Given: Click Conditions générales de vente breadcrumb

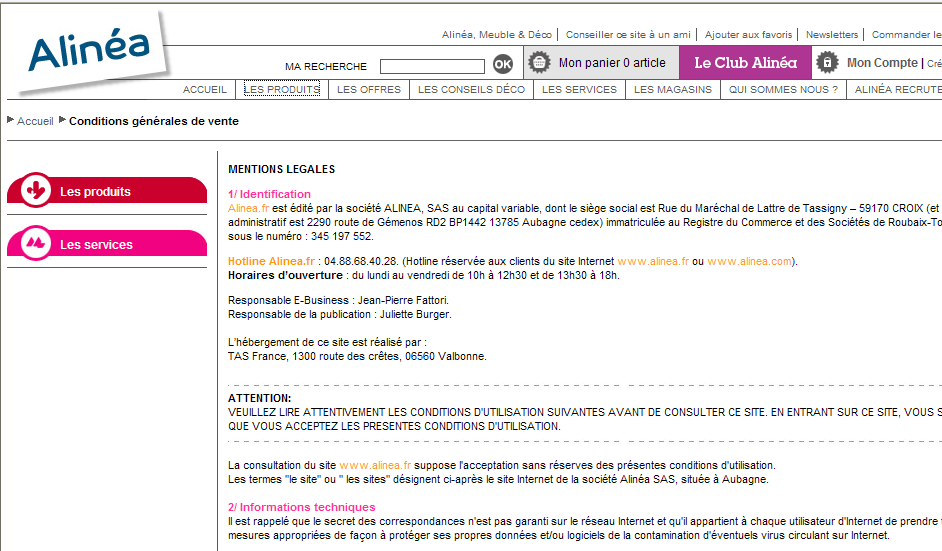Looking at the screenshot, I should [154, 121].
